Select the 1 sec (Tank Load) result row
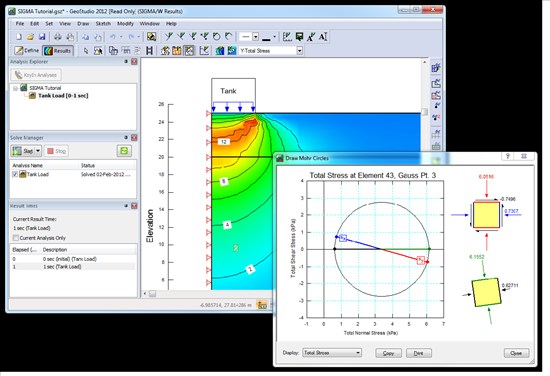The image size is (550, 376). pos(73,267)
